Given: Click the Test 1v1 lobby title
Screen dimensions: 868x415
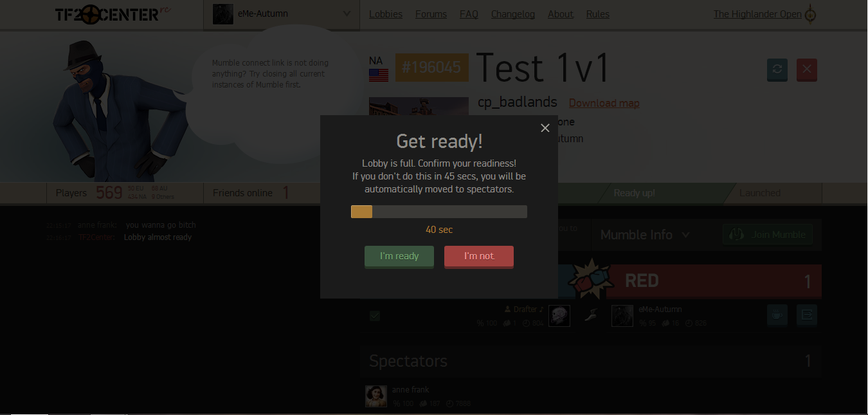Looking at the screenshot, I should coord(542,68).
